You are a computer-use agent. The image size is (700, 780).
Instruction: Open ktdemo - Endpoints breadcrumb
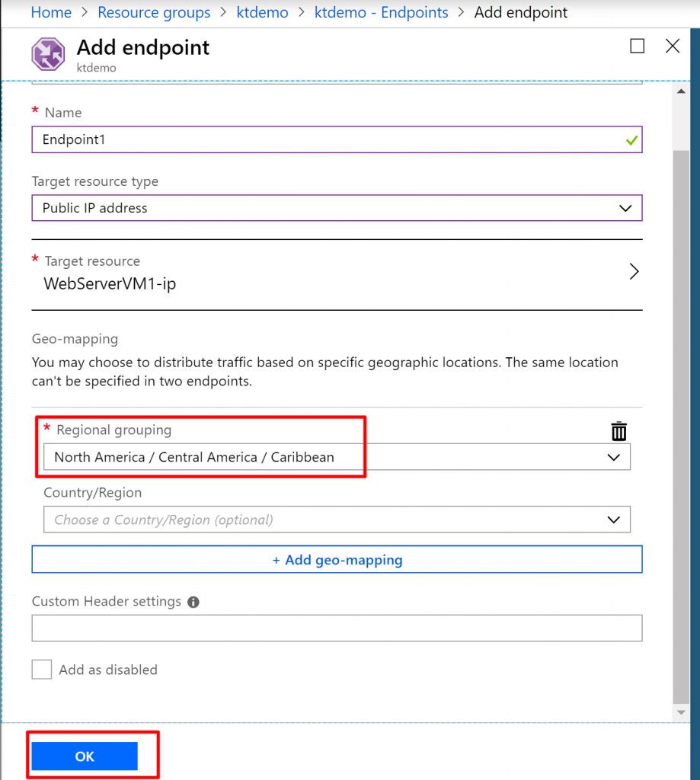pyautogui.click(x=381, y=12)
